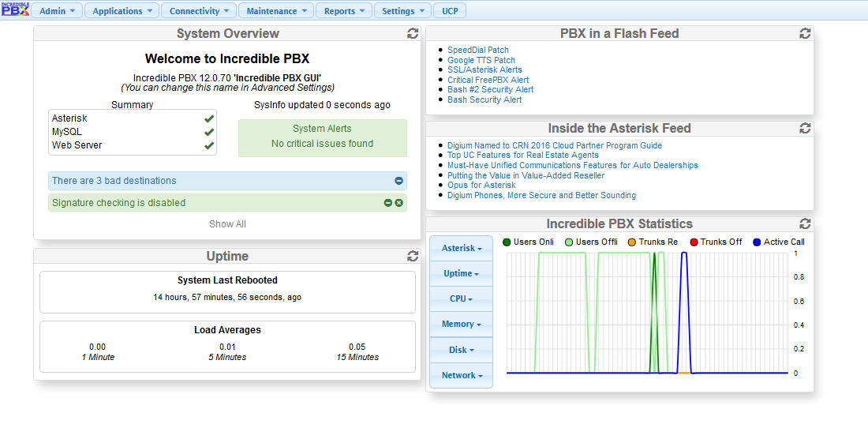Click Show All notifications
868x428 pixels.
click(227, 224)
